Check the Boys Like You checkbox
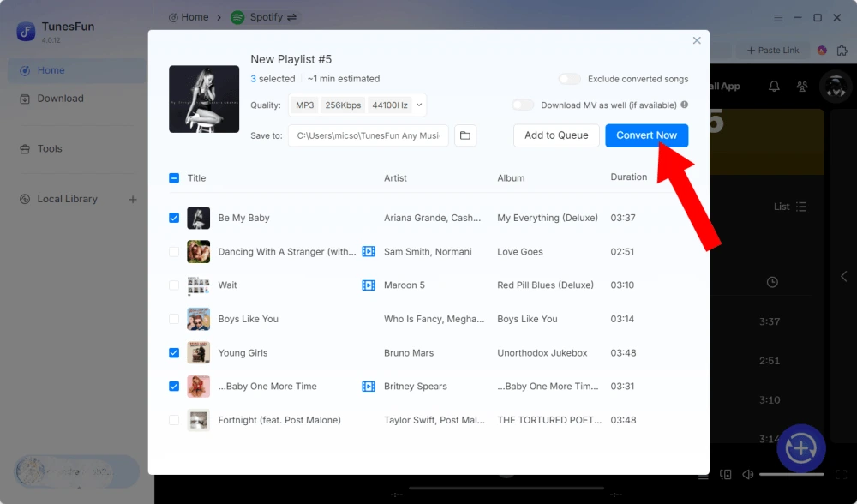Viewport: 857px width, 504px height. pos(174,319)
